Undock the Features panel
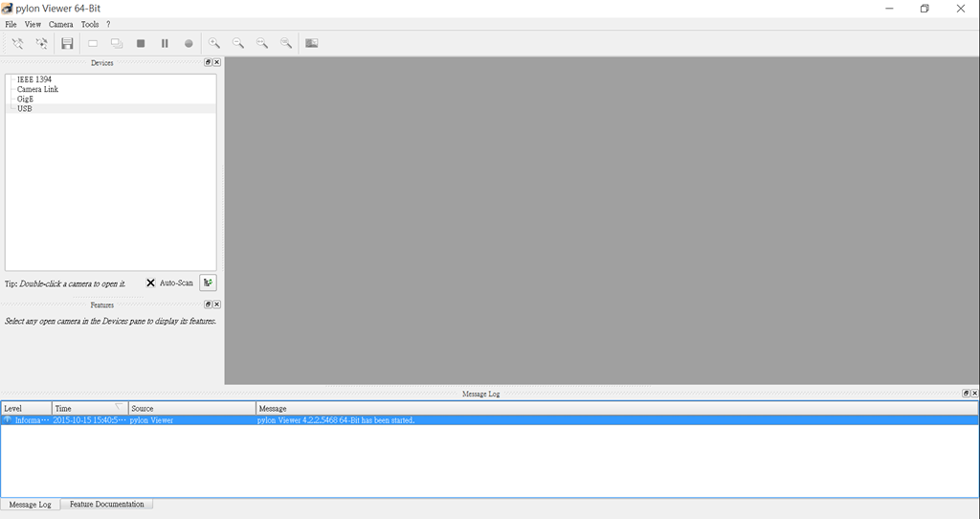Screen dimensions: 980x519 [x=208, y=305]
